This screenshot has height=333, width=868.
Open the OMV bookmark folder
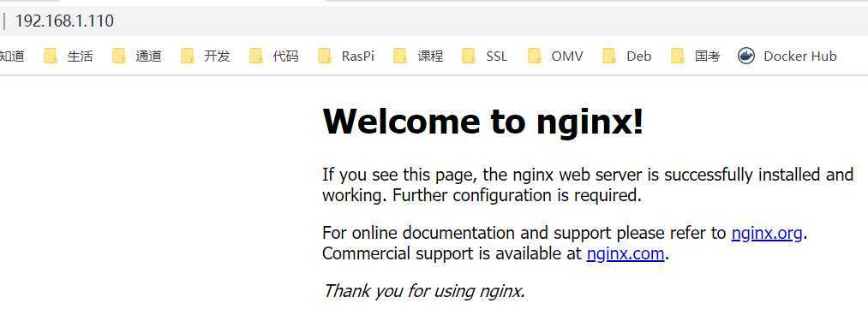[x=556, y=56]
